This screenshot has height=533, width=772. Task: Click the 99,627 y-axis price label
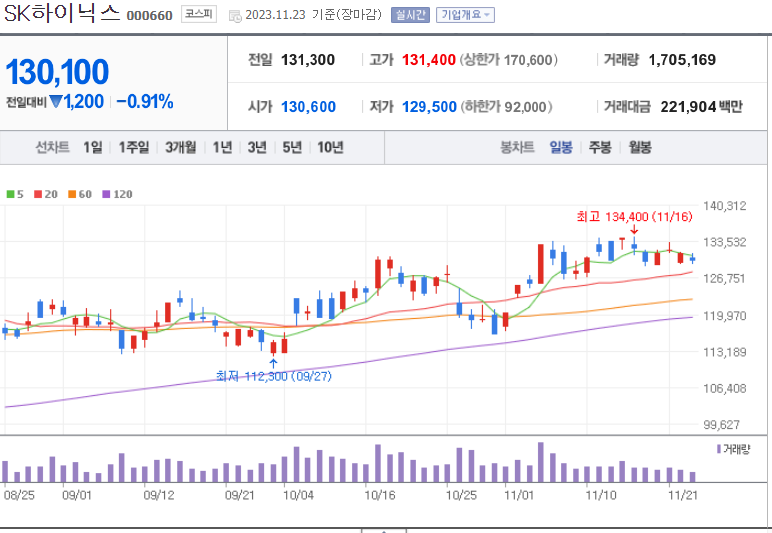coord(722,424)
